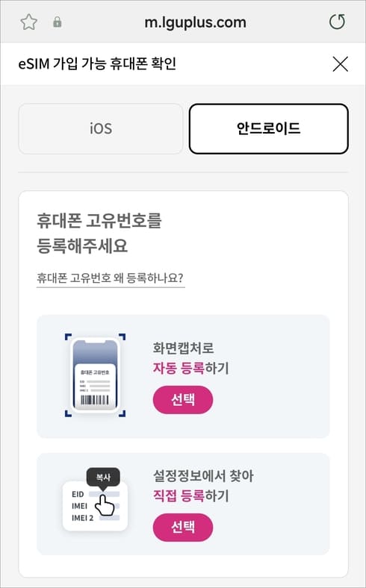The height and width of the screenshot is (588, 366).
Task: Select the 안드로이드 tab
Action: click(x=268, y=128)
